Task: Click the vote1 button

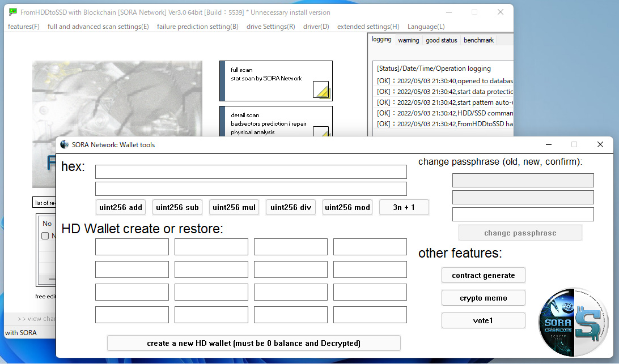Action: tap(483, 320)
